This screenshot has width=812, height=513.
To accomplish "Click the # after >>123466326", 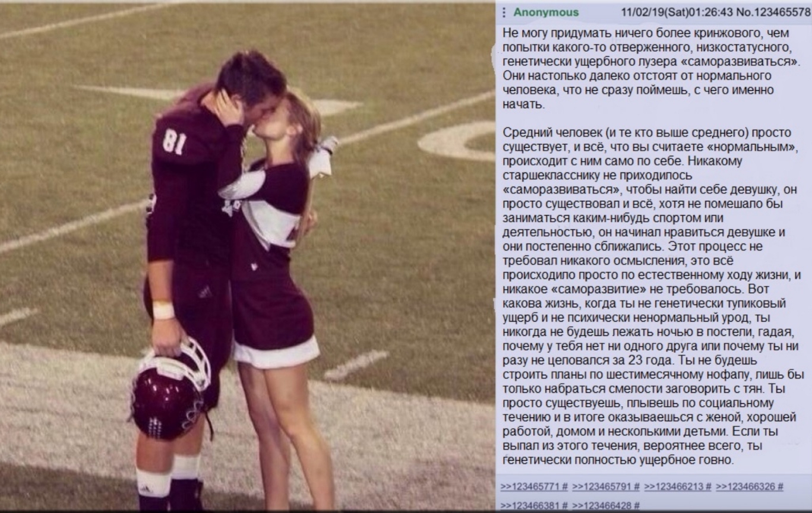I will click(x=780, y=487).
